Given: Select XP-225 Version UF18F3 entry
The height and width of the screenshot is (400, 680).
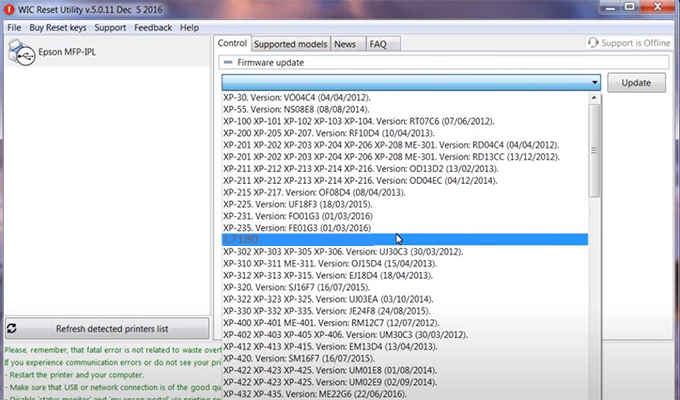Looking at the screenshot, I should pyautogui.click(x=405, y=204).
